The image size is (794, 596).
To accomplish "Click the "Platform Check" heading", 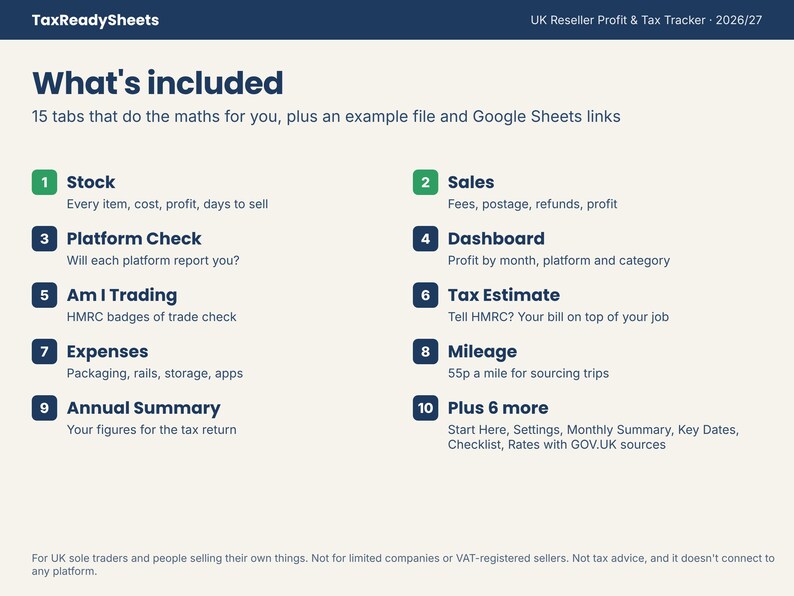I will pos(134,239).
